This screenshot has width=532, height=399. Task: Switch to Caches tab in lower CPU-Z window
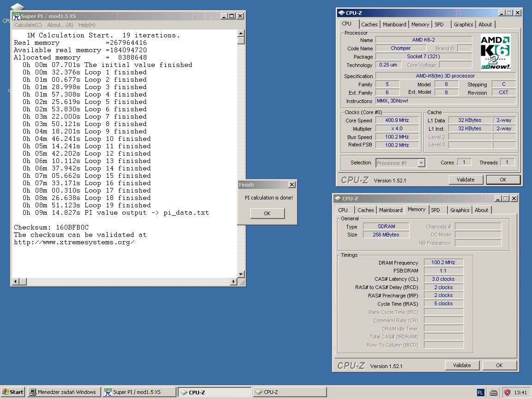tap(365, 210)
